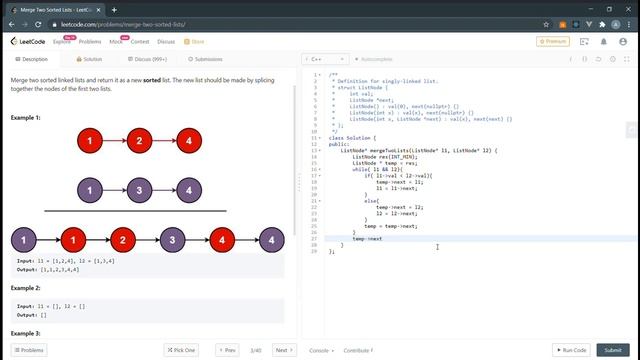Screen dimensions: 640x360
Task: Click the orange extension icon in toolbar
Action: click(x=562, y=24)
